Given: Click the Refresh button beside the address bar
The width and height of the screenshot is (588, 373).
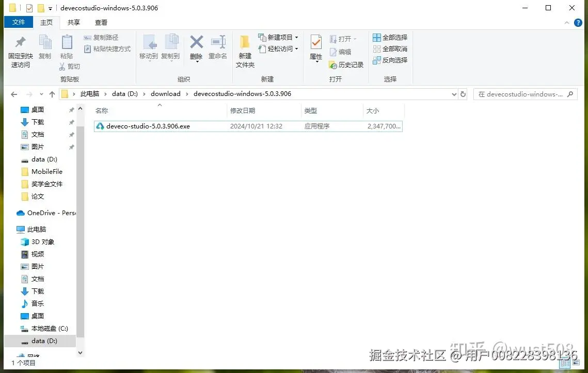Looking at the screenshot, I should pos(463,94).
